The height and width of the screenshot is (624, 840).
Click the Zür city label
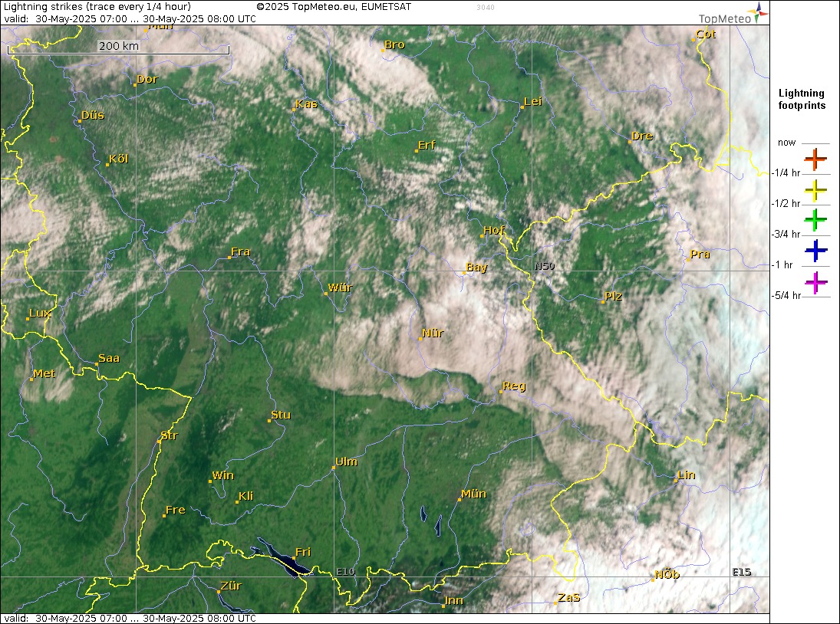tap(231, 586)
